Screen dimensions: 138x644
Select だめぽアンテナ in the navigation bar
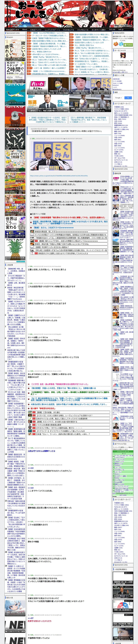click(36, 30)
